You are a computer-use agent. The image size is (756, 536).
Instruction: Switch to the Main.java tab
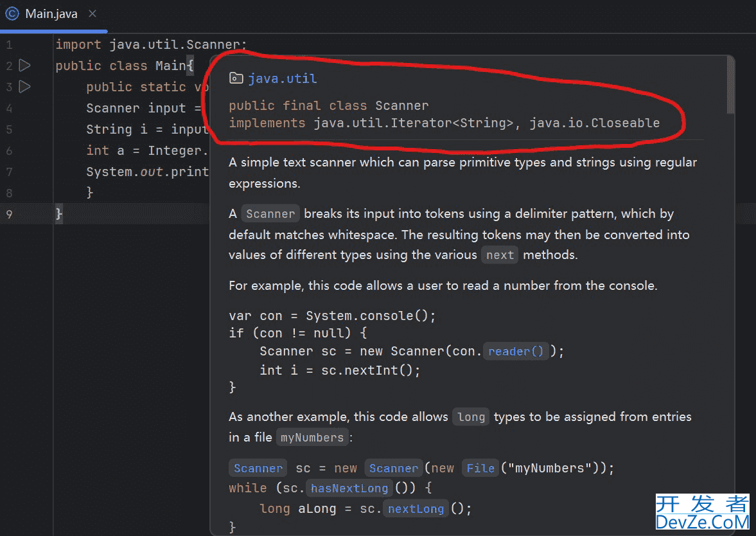point(51,13)
